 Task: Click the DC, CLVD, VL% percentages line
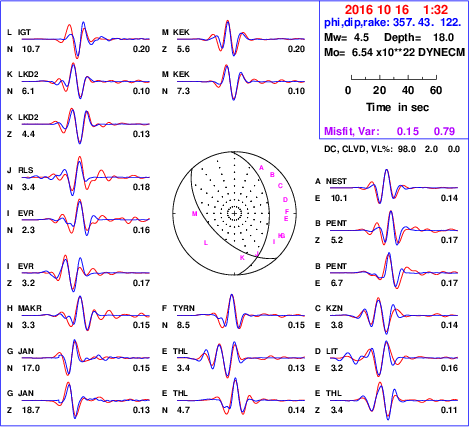tap(392, 149)
